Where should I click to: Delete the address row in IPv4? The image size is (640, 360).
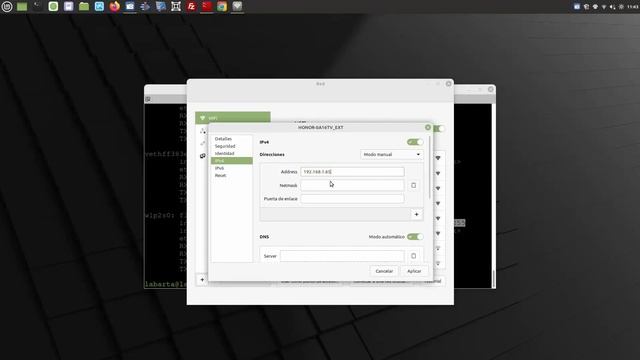tap(413, 185)
